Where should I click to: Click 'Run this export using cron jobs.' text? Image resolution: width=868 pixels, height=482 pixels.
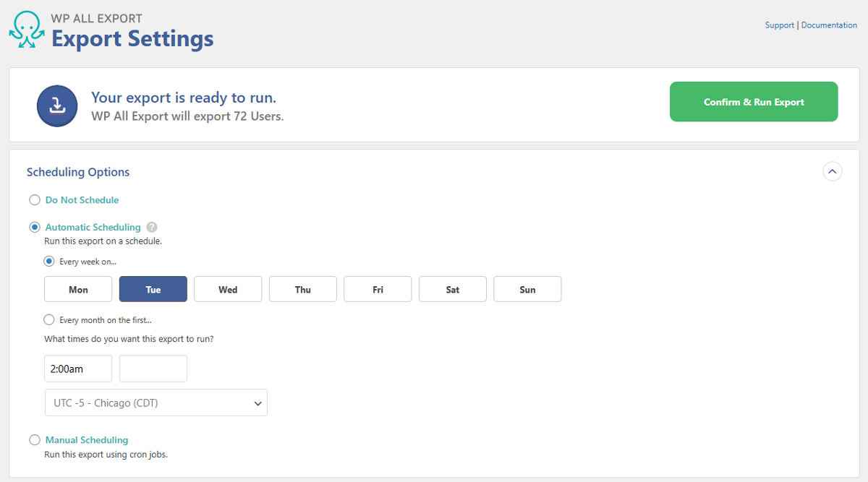106,455
